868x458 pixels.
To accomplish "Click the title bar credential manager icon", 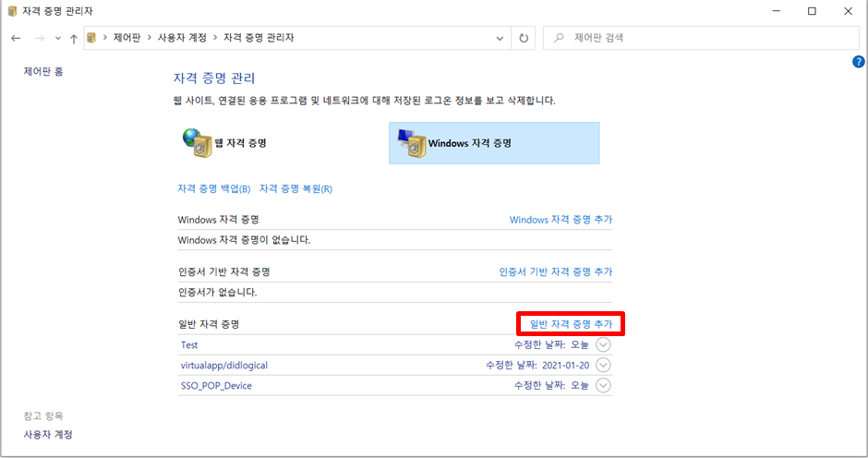I will coord(12,11).
